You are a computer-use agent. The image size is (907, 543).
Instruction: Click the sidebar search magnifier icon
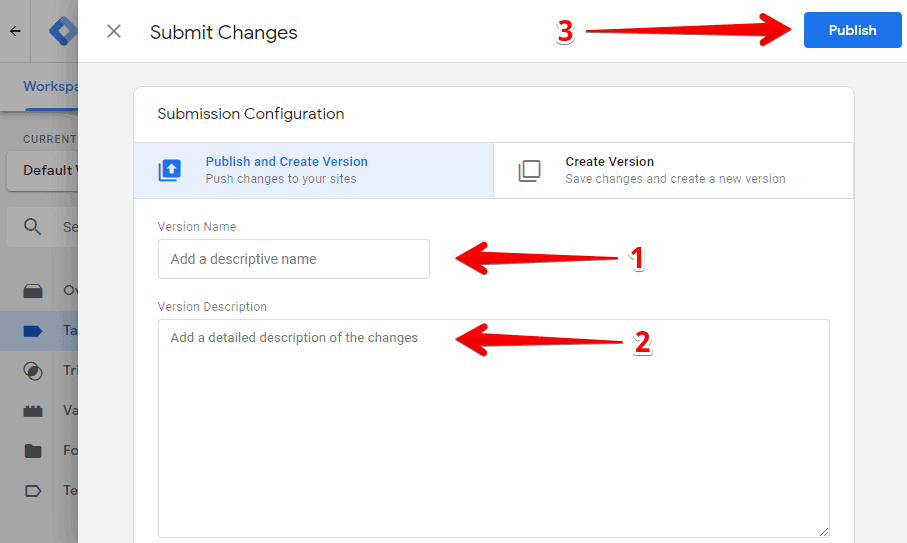[32, 227]
